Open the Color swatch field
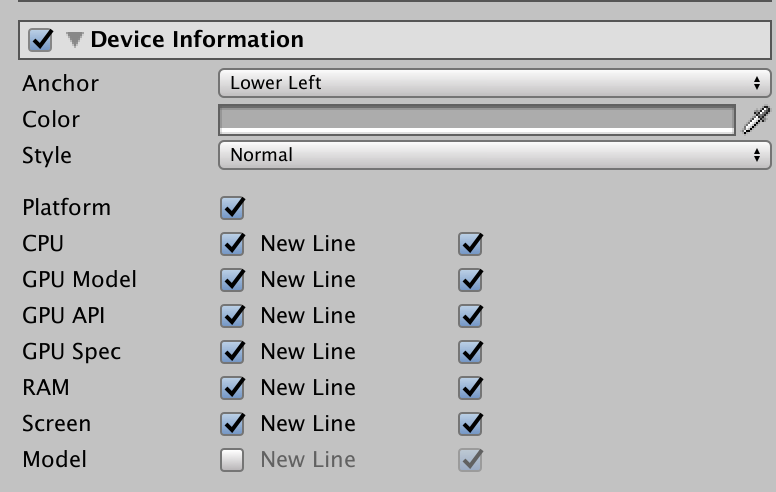This screenshot has height=492, width=776. click(477, 119)
